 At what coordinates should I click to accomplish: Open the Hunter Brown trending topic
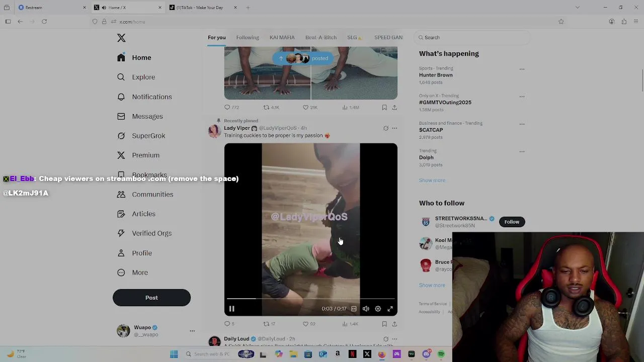pyautogui.click(x=436, y=75)
